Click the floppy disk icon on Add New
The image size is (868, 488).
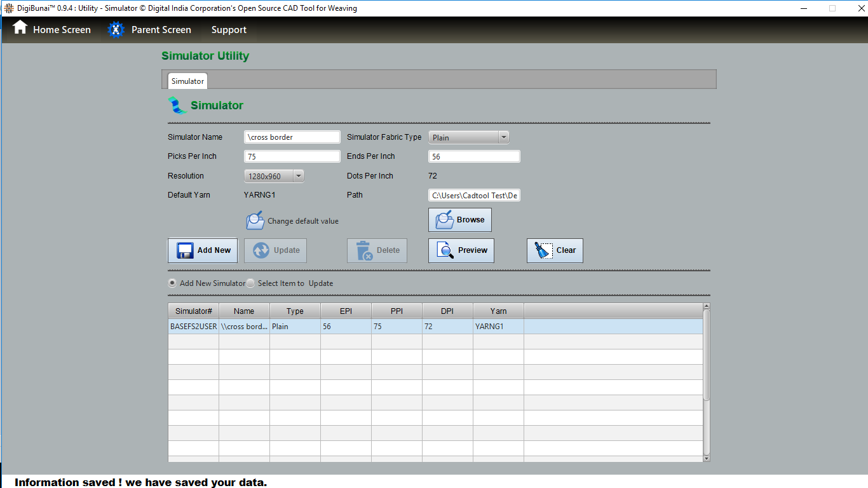click(186, 250)
